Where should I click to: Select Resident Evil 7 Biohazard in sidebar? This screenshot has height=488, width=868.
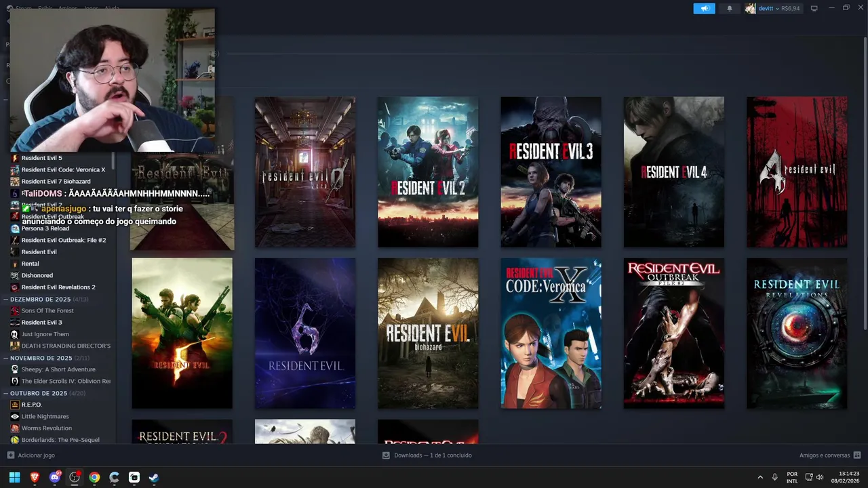[x=56, y=182]
